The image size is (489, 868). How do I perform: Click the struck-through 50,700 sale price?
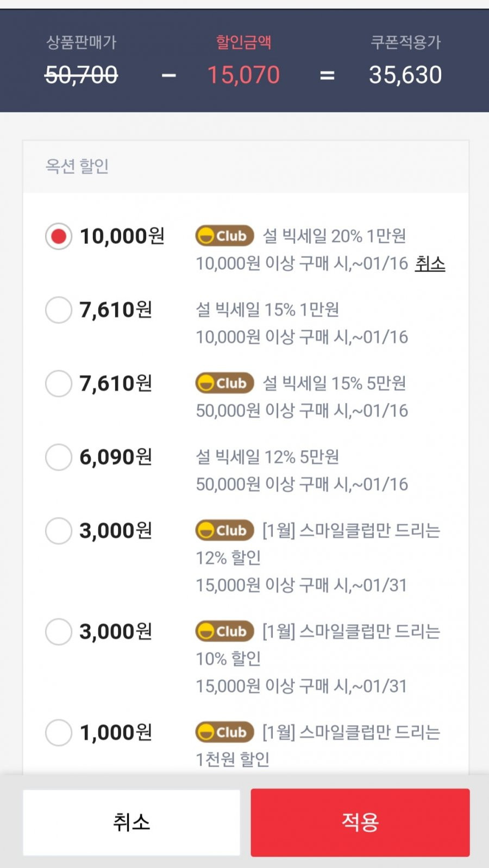click(x=81, y=75)
